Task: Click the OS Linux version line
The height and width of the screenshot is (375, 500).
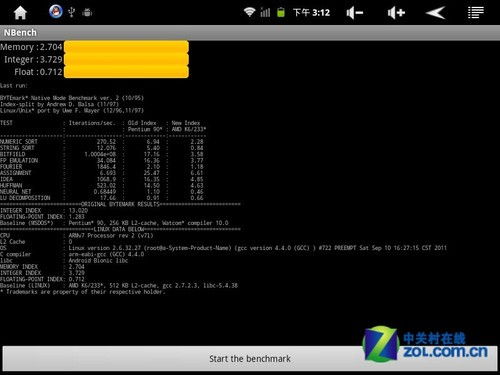Action: [x=223, y=248]
